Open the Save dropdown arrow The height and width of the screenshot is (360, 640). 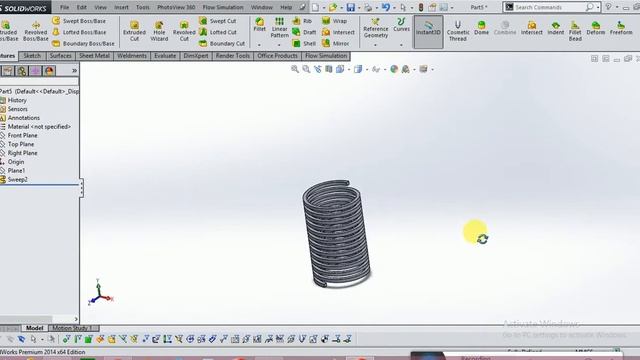pyautogui.click(x=359, y=8)
